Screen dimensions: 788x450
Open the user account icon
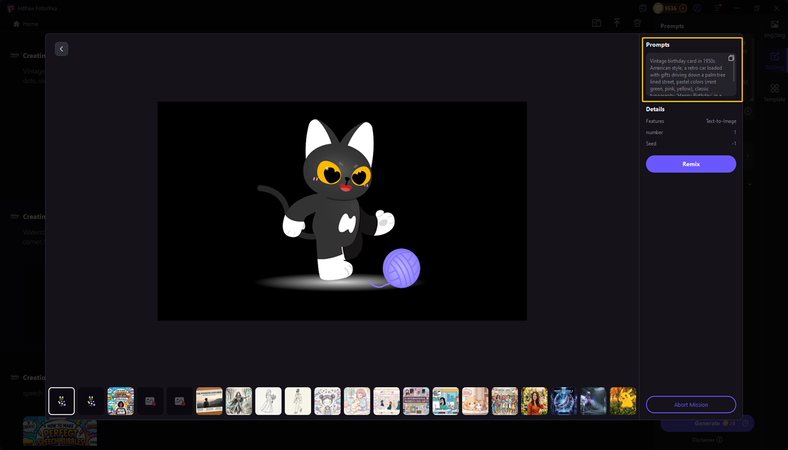click(x=698, y=8)
